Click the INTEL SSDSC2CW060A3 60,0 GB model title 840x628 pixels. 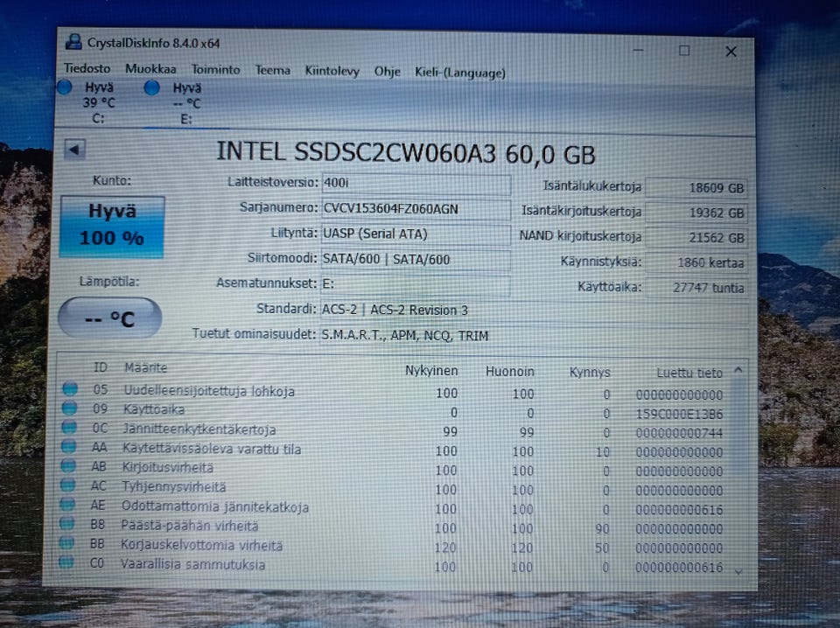(x=405, y=154)
